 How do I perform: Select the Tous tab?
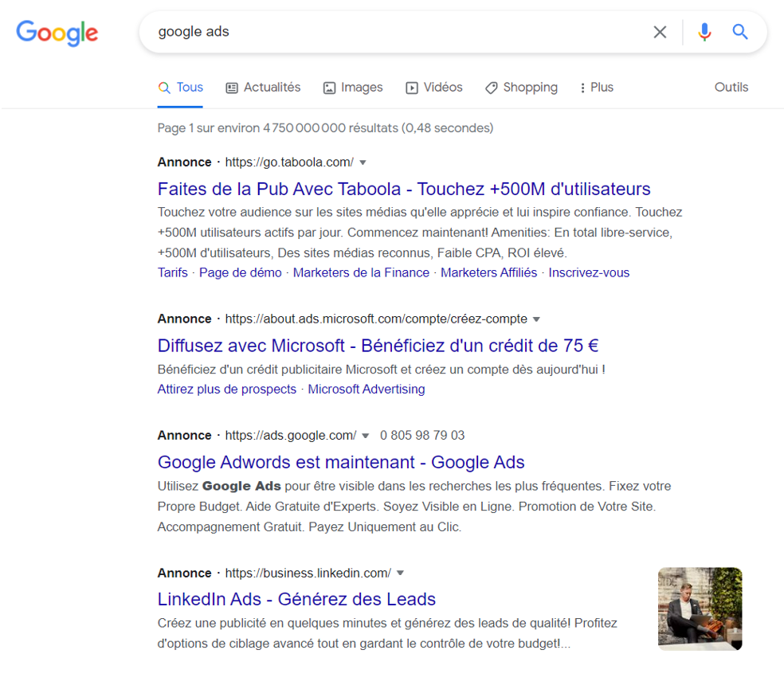point(181,88)
